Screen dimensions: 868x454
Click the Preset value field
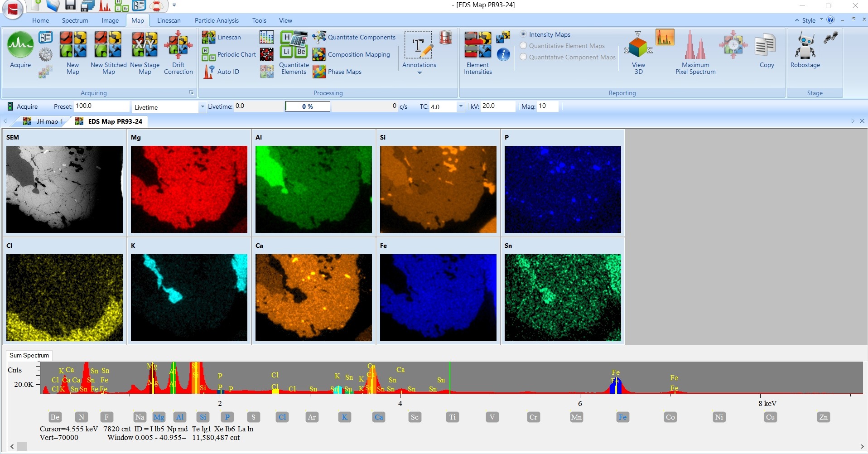click(x=101, y=106)
